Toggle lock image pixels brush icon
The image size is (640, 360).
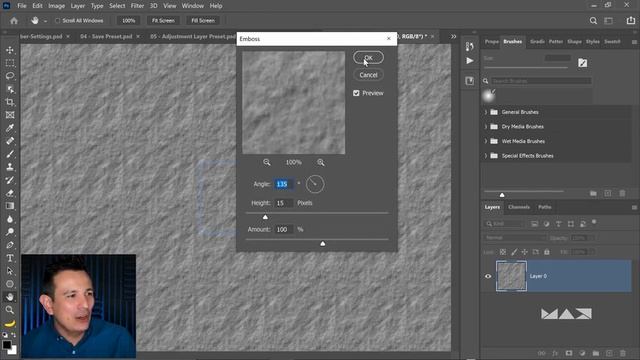(x=514, y=252)
